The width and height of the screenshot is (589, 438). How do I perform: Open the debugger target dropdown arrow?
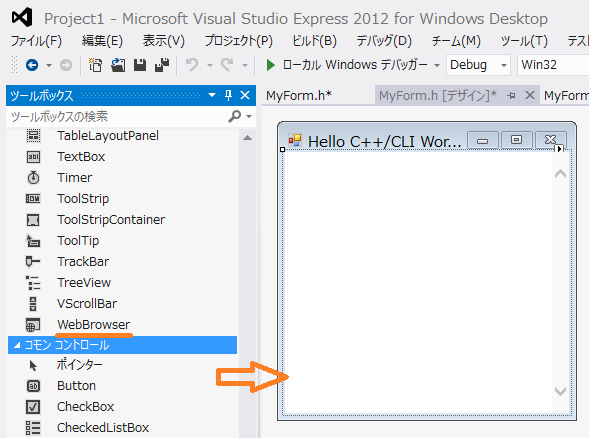(437, 65)
